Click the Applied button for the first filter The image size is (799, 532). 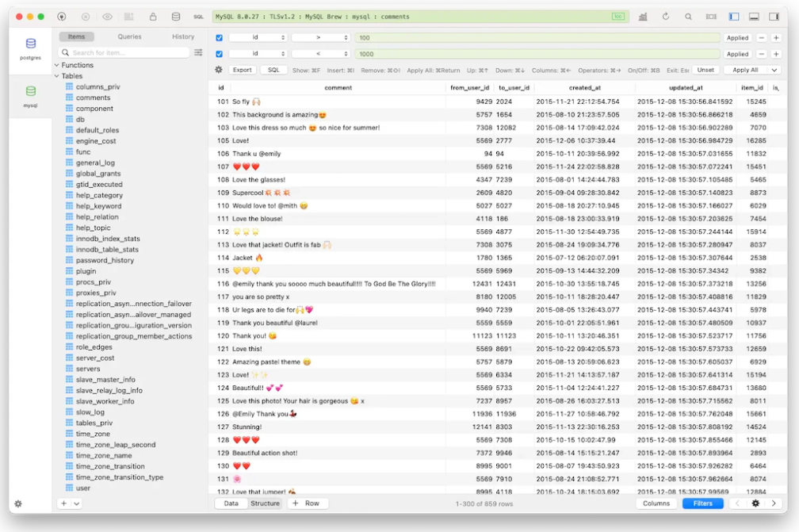[x=737, y=38]
